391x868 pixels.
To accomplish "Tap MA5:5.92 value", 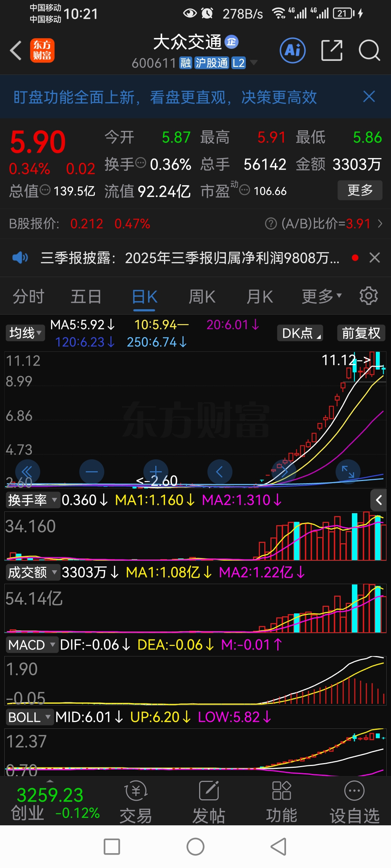I will tap(83, 325).
